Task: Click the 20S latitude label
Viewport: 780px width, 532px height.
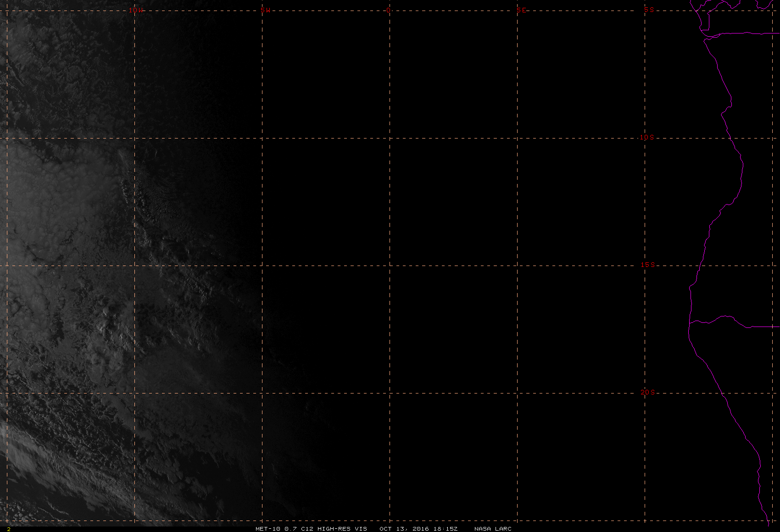Action: 647,392
